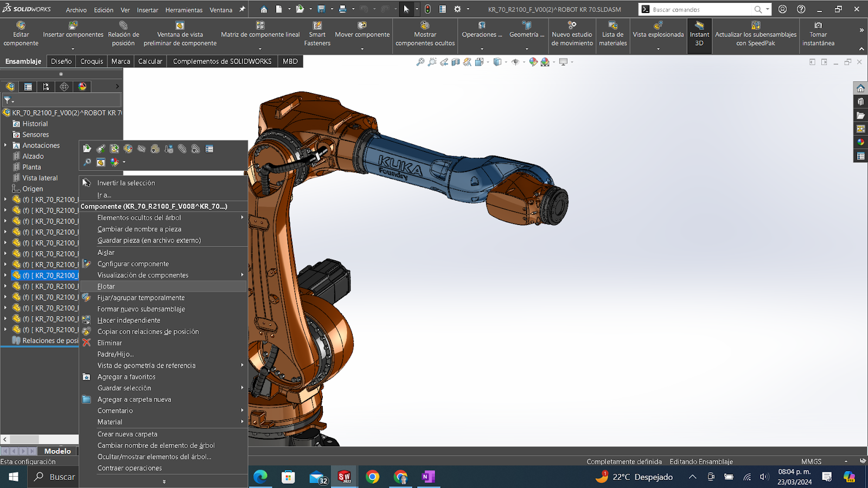The image size is (868, 488).
Task: Click the Home icon in the title bar
Action: coord(264,9)
